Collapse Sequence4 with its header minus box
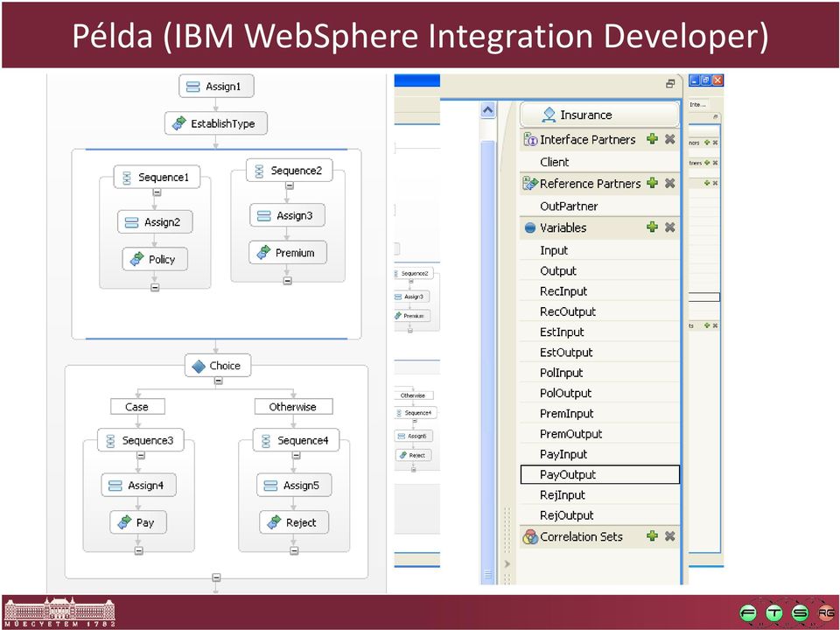 pyautogui.click(x=297, y=456)
